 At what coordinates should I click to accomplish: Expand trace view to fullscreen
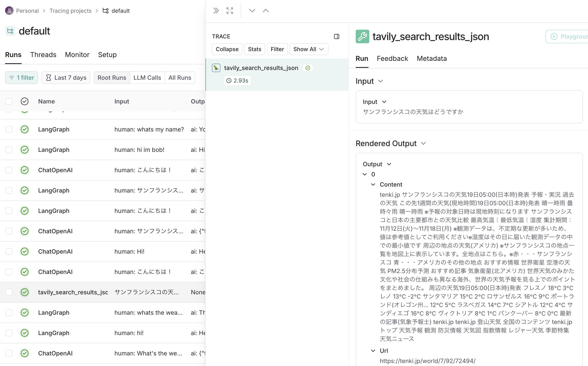(x=229, y=11)
